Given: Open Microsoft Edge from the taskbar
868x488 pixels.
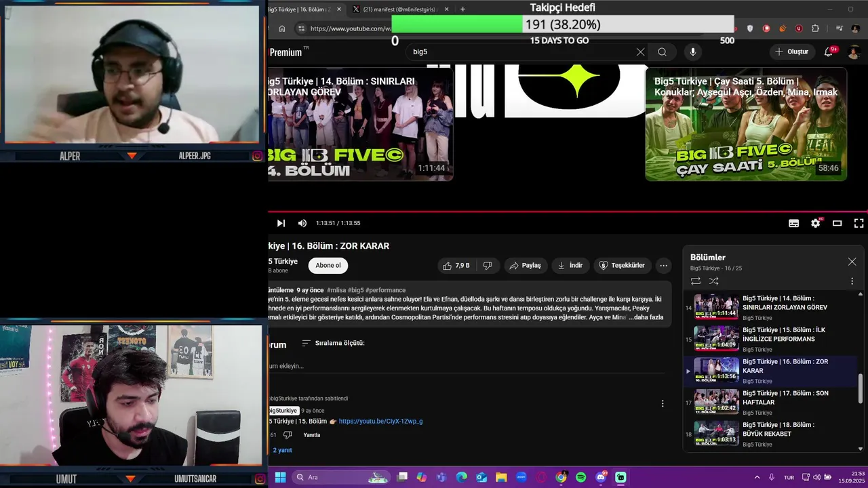Looking at the screenshot, I should click(461, 477).
